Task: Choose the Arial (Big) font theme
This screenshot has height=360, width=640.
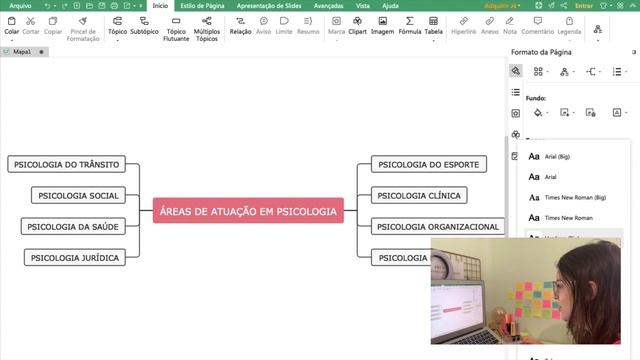Action: point(573,156)
